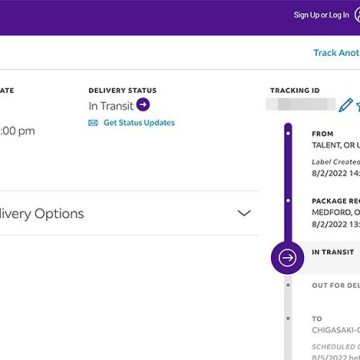Open Sign Up or Log In
360x360 pixels.
click(321, 15)
